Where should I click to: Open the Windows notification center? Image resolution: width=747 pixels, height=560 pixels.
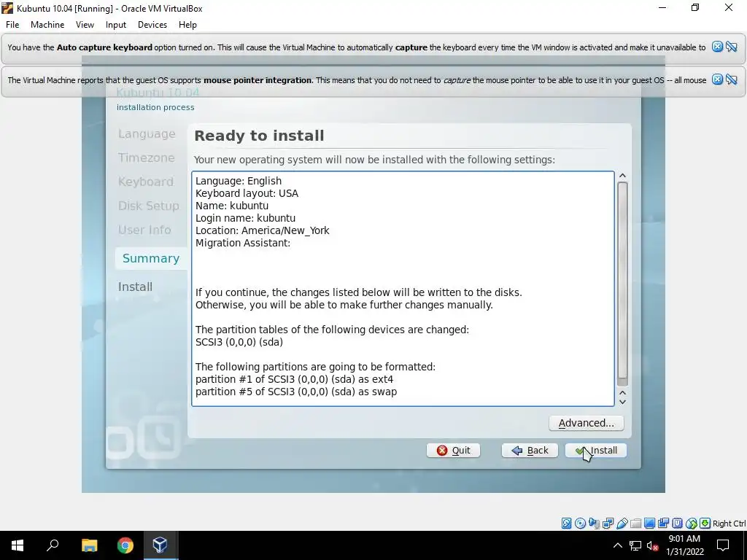723,545
